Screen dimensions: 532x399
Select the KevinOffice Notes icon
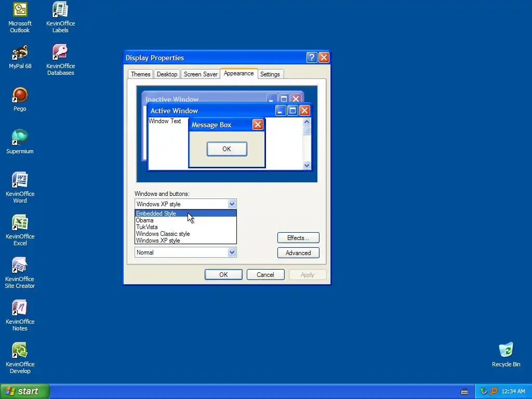tap(20, 315)
